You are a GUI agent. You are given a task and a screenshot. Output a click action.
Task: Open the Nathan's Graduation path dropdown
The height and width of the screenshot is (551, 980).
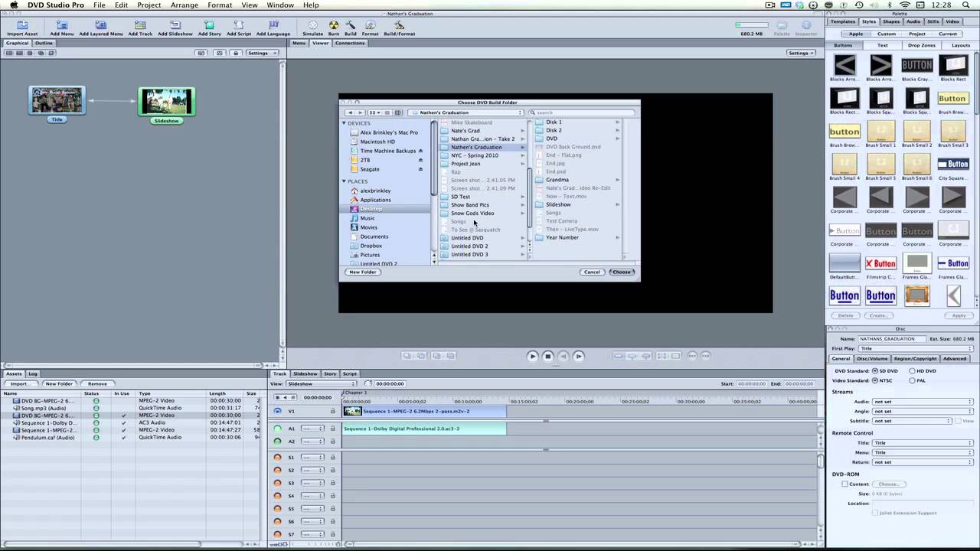click(466, 112)
